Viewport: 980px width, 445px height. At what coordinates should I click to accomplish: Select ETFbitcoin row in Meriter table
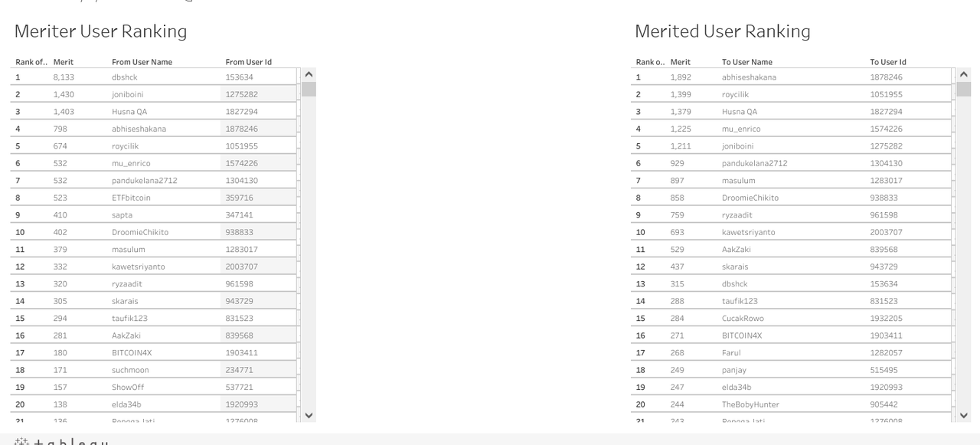click(x=131, y=198)
